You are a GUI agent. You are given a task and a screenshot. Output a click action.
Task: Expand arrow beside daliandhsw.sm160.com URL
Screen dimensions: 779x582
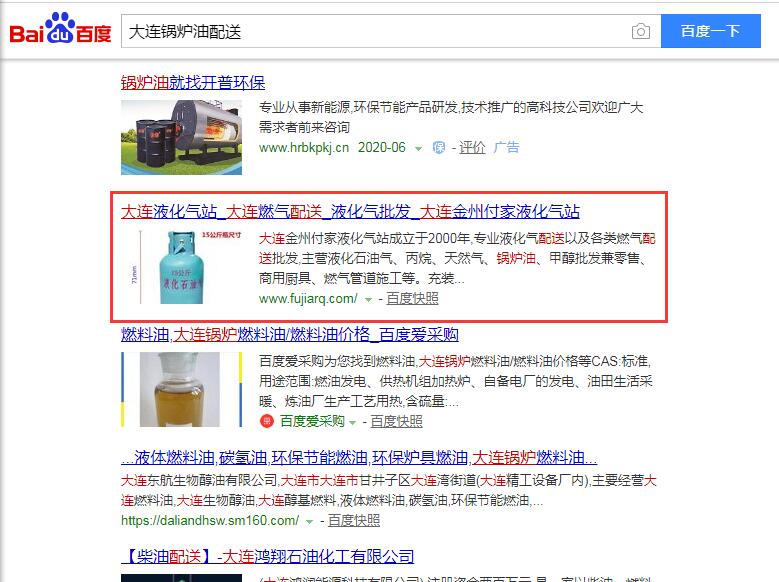coord(310,522)
